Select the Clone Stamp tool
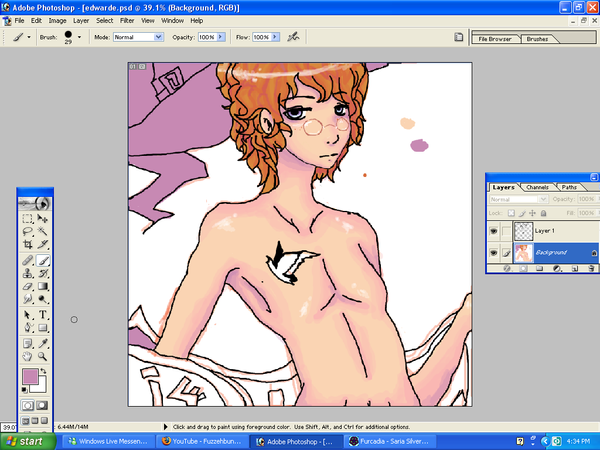This screenshot has width=600, height=450. [28, 274]
